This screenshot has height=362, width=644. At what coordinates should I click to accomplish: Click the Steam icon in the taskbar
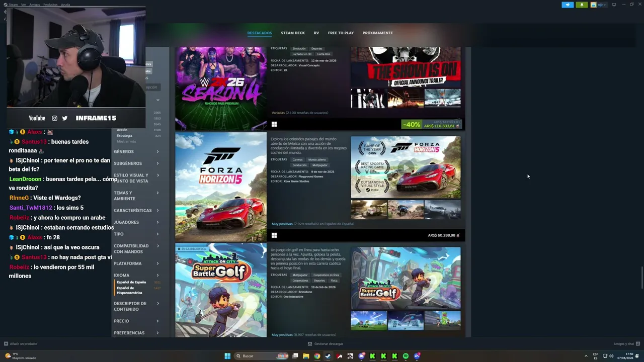(x=328, y=356)
